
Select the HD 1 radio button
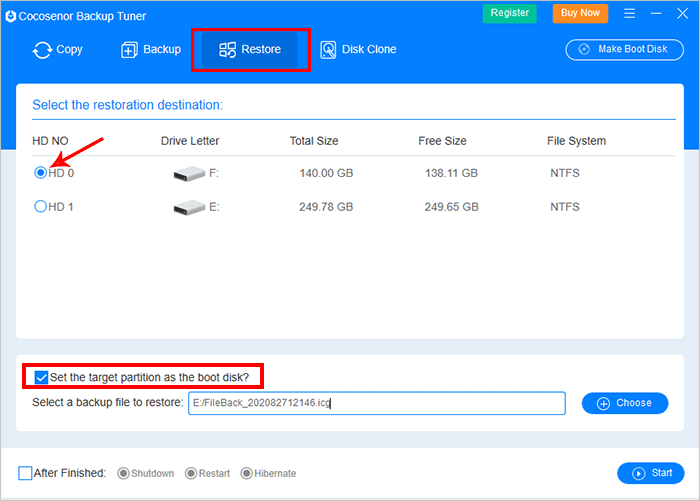pyautogui.click(x=41, y=206)
